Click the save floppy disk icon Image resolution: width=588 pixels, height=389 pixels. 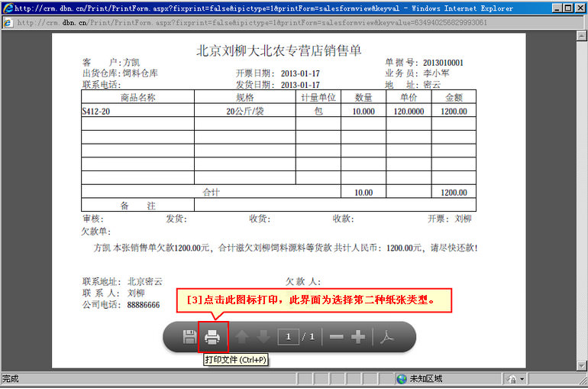tap(189, 337)
